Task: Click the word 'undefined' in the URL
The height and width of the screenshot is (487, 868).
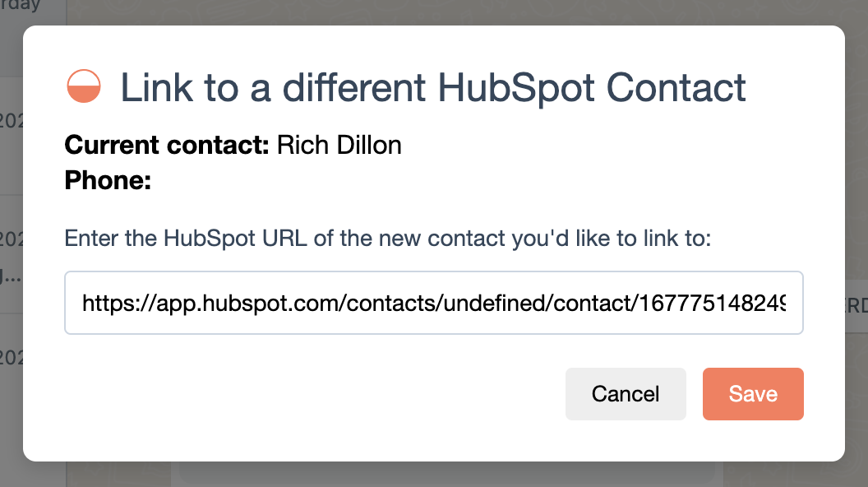Action: (x=495, y=304)
